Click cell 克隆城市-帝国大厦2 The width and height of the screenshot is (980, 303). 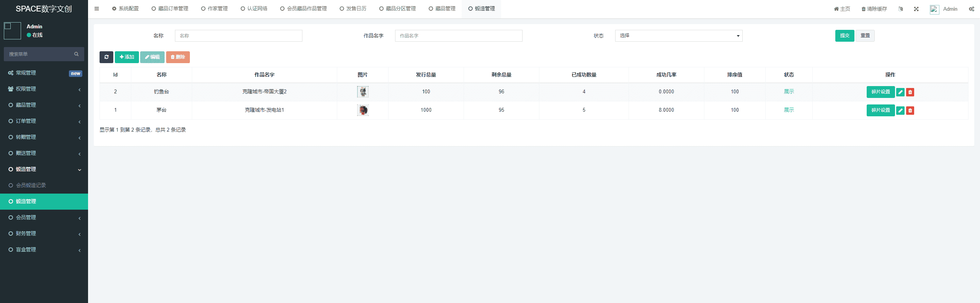point(265,92)
